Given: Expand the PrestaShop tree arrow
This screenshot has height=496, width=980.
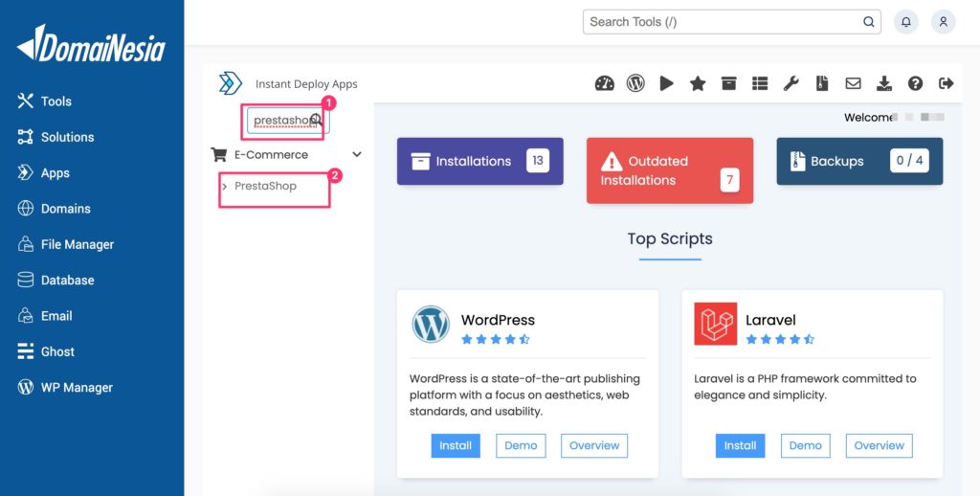Looking at the screenshot, I should point(224,187).
